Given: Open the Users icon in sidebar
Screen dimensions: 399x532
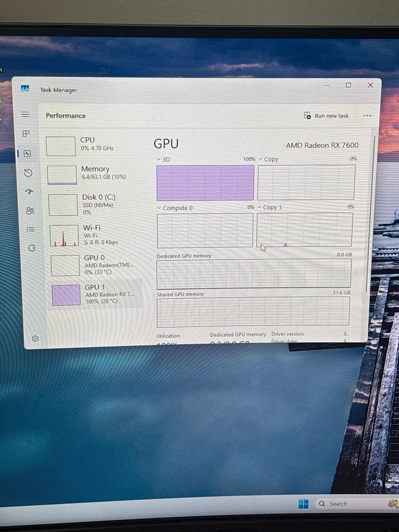Looking at the screenshot, I should pyautogui.click(x=30, y=211).
